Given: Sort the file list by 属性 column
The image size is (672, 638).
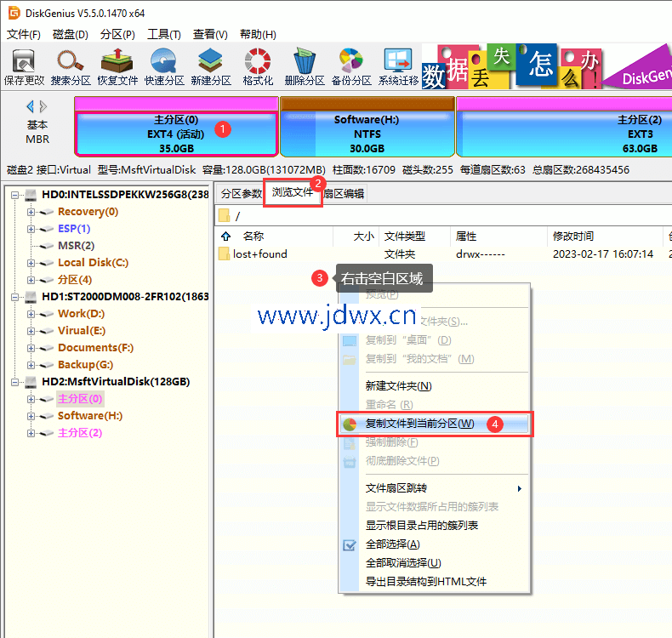Looking at the screenshot, I should pyautogui.click(x=498, y=236).
